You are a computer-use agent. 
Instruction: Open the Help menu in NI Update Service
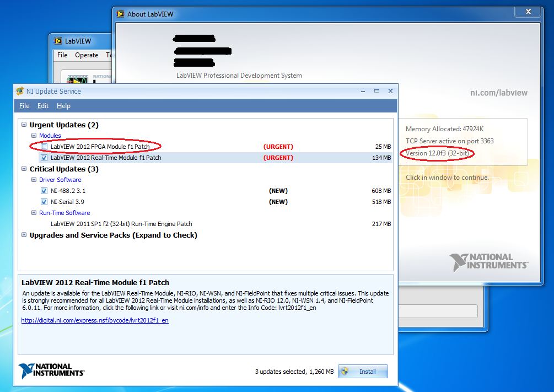pyautogui.click(x=63, y=106)
